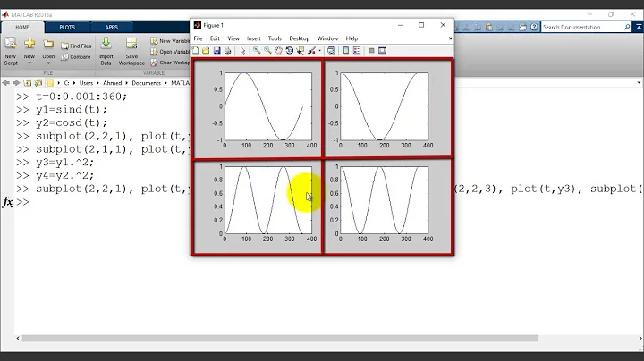Viewport: 644px width, 361px height.
Task: Save the figure with the floppy disk icon
Action: click(216, 50)
